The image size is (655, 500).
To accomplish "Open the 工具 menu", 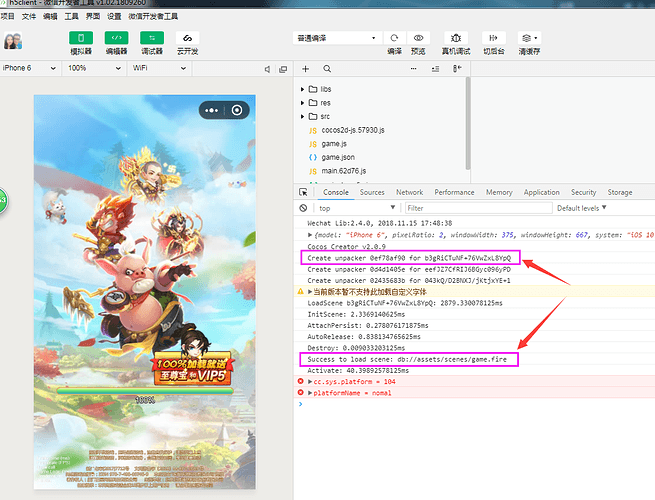I will tap(71, 16).
